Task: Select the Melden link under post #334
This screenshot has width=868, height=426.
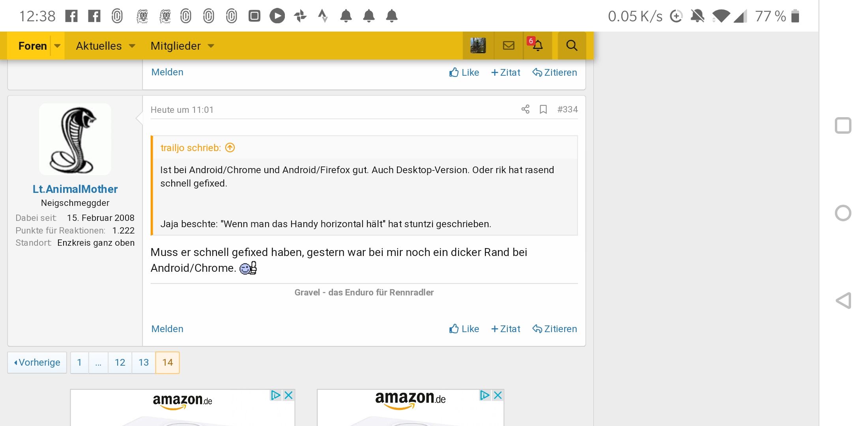Action: pos(167,329)
